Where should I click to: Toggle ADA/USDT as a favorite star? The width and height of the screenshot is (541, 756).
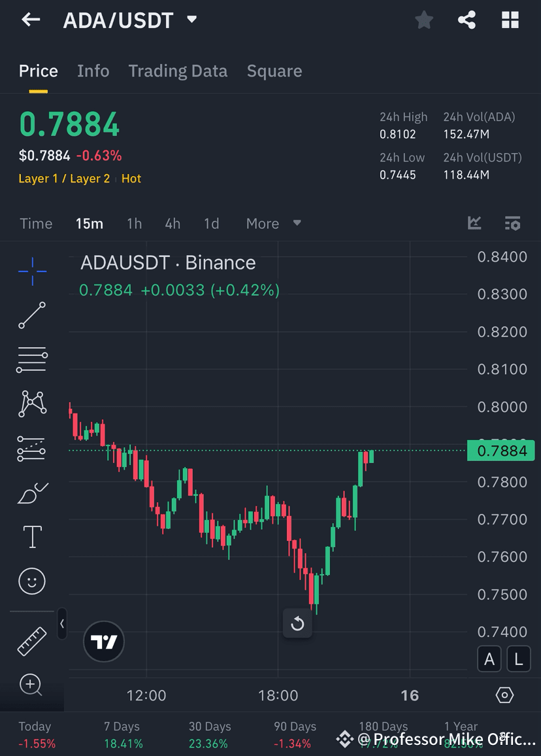(423, 20)
